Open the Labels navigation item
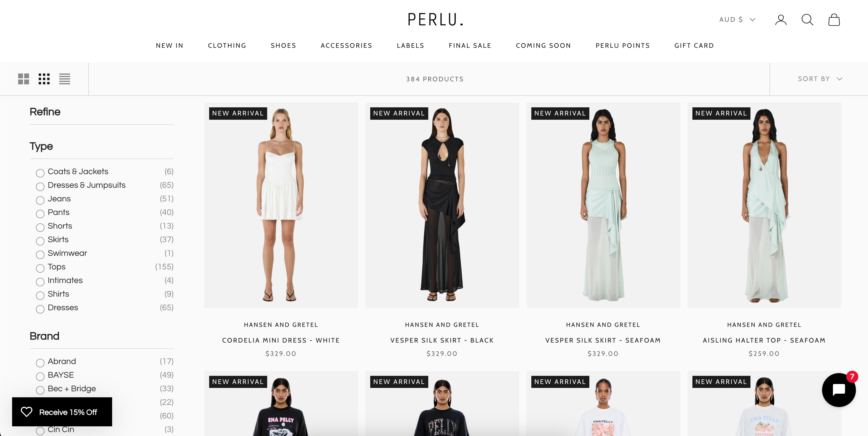Image resolution: width=868 pixels, height=436 pixels. (410, 46)
